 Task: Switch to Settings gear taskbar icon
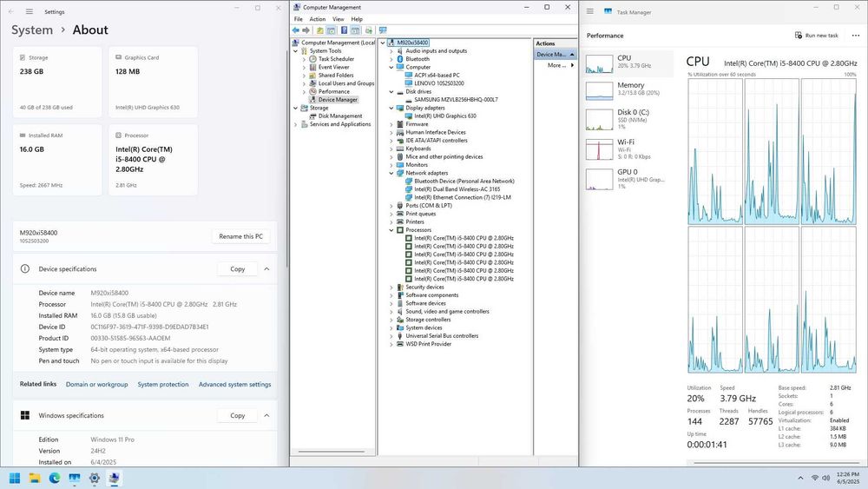94,478
